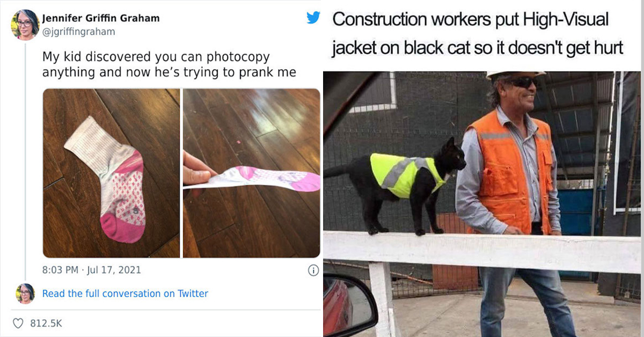Select the photocopy prank tweet text
644x337 pixels.
tap(169, 64)
